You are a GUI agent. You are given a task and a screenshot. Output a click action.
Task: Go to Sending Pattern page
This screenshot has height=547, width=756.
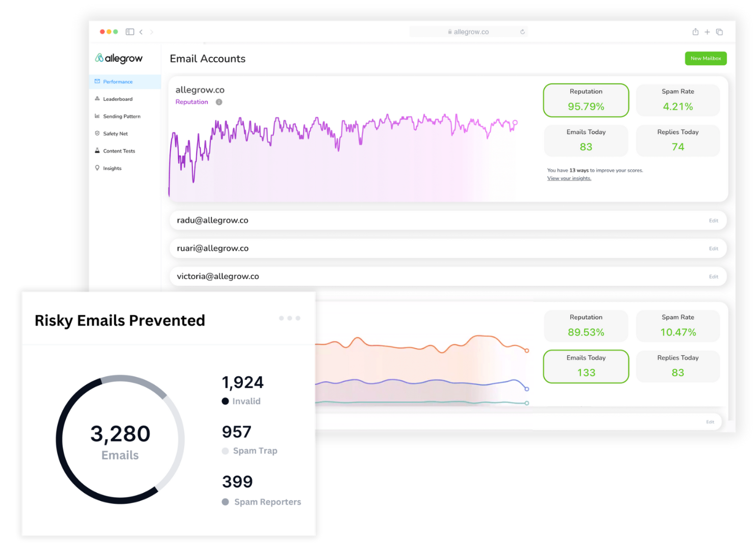pos(121,116)
